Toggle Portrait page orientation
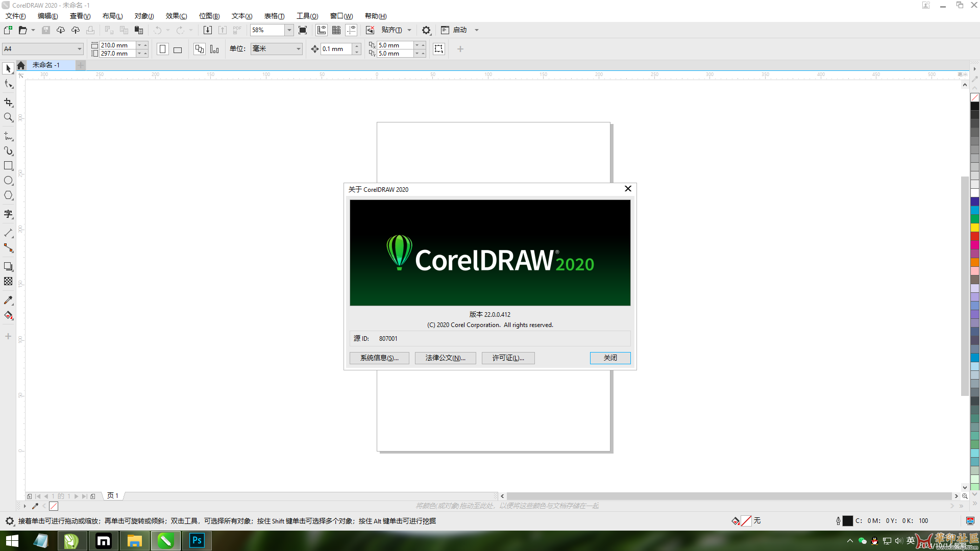980x551 pixels. coord(163,49)
